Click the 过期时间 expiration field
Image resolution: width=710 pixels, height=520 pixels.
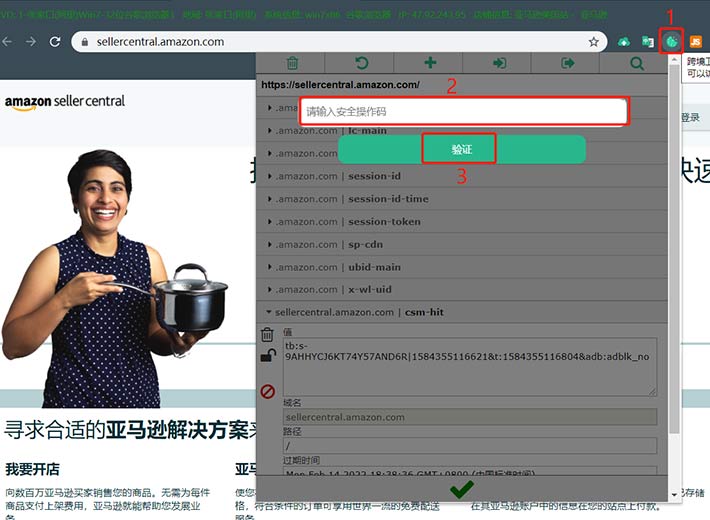point(470,471)
